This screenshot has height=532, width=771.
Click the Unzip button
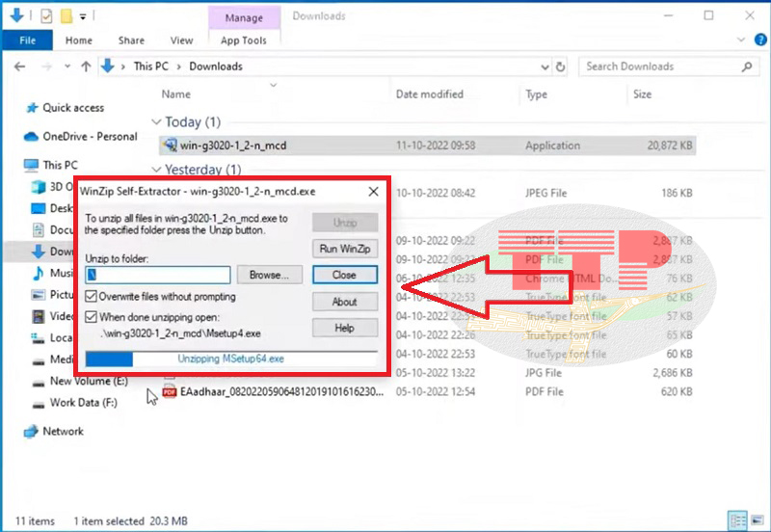[345, 223]
